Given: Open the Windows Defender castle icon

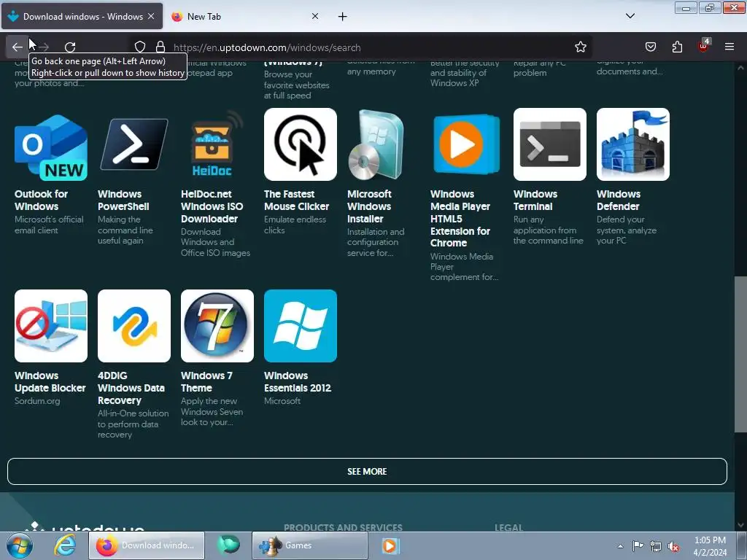Looking at the screenshot, I should coord(632,144).
